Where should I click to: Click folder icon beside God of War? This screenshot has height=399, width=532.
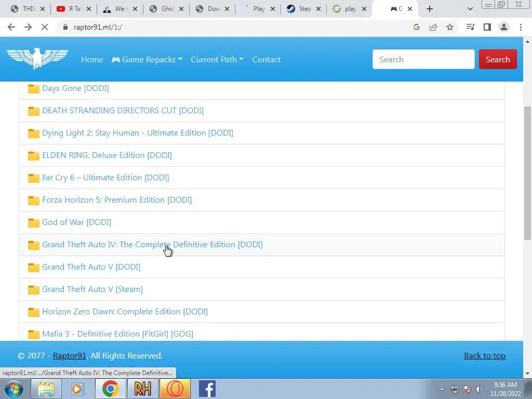(x=34, y=222)
